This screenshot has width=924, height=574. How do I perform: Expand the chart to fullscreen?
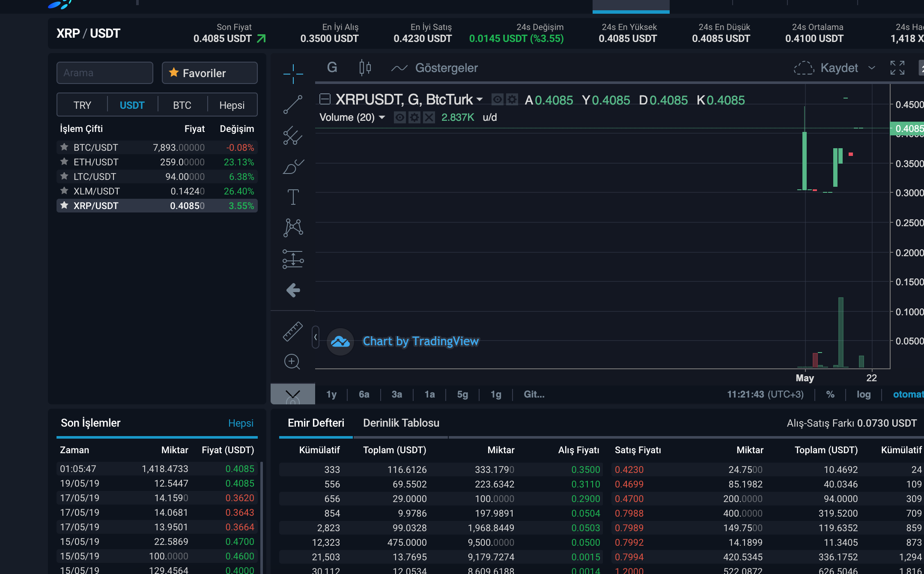(x=898, y=68)
